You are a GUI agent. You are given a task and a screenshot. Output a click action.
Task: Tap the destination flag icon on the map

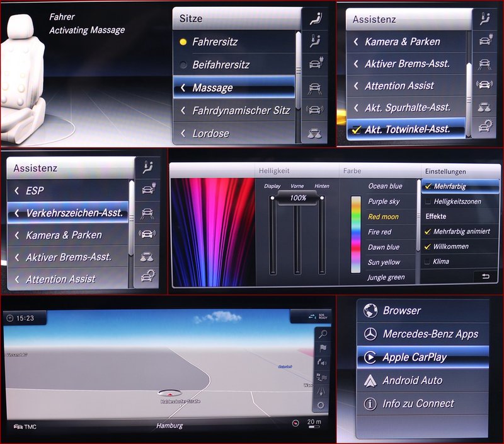point(323,348)
